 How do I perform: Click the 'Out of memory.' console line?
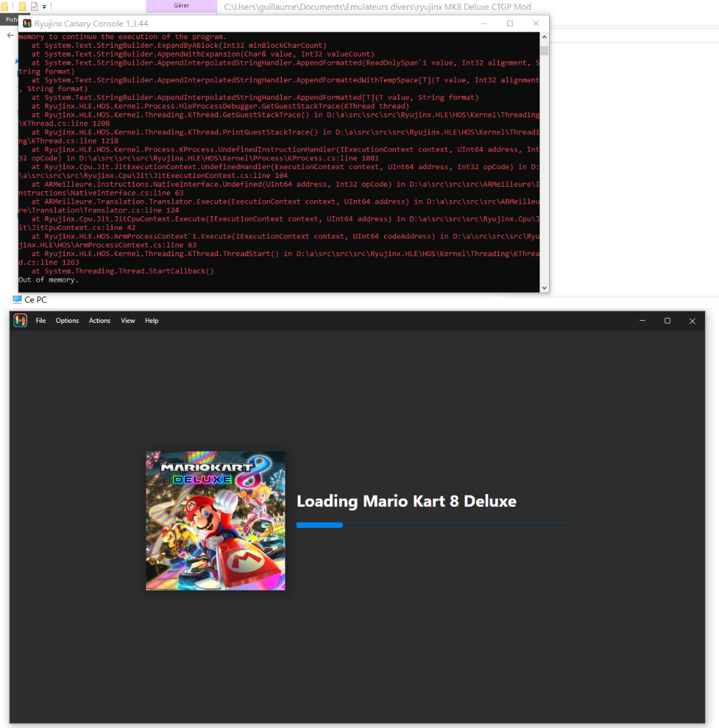[x=49, y=280]
